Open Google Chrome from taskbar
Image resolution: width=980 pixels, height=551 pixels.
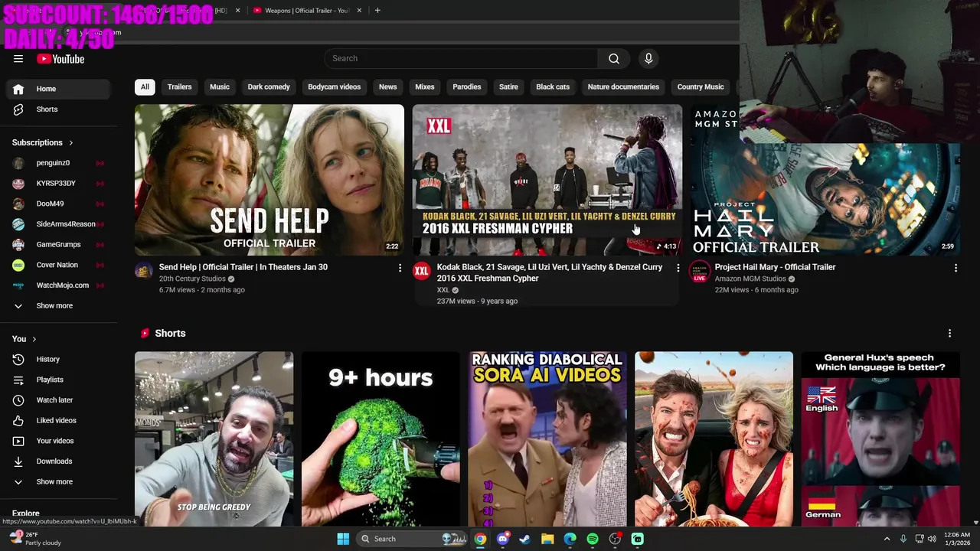(480, 539)
